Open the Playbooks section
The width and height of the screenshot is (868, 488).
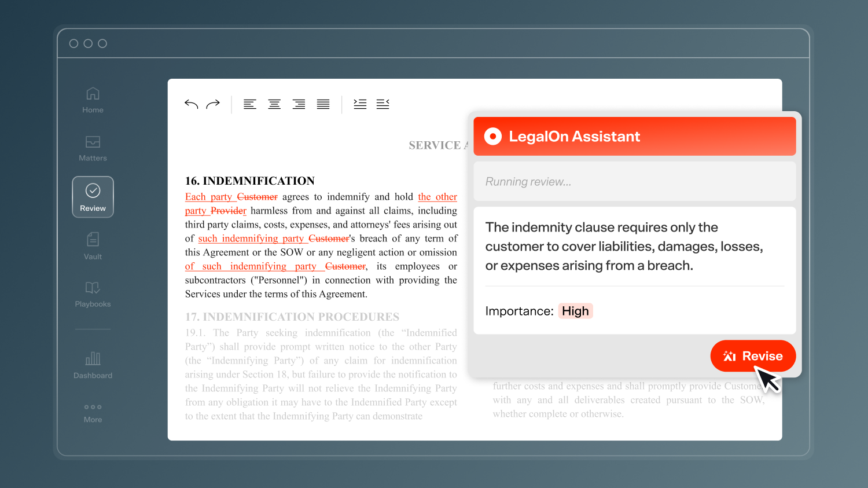[93, 294]
